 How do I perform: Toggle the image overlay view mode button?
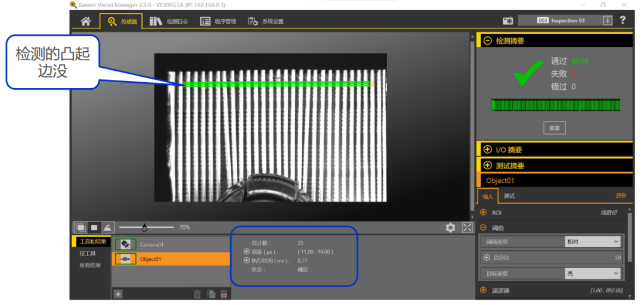coord(80,228)
